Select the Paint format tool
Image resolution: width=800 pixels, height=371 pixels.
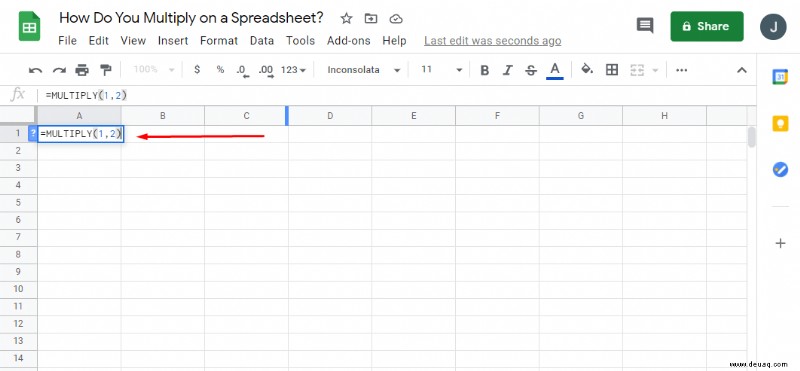(106, 70)
